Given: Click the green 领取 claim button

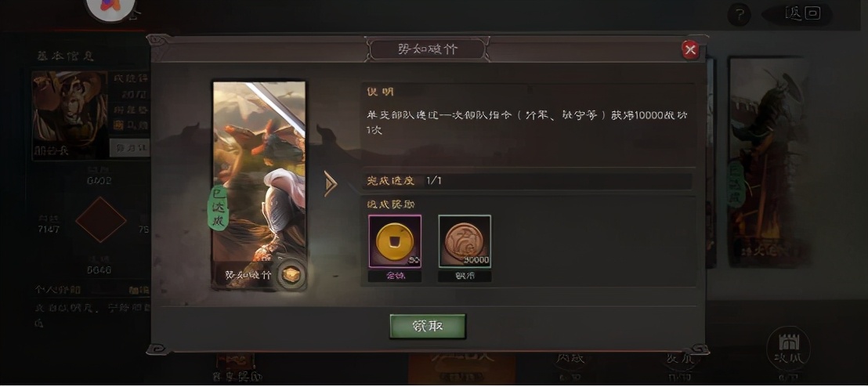Looking at the screenshot, I should (428, 326).
